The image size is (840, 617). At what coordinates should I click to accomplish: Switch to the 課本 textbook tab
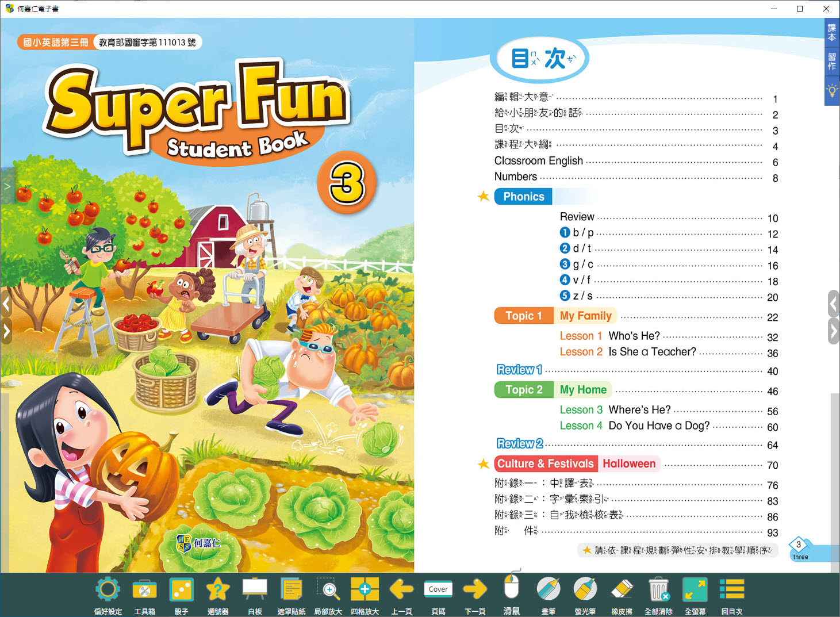pos(831,32)
